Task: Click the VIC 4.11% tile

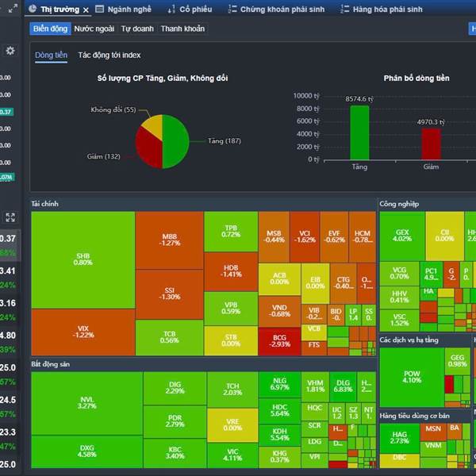Action: tap(232, 455)
